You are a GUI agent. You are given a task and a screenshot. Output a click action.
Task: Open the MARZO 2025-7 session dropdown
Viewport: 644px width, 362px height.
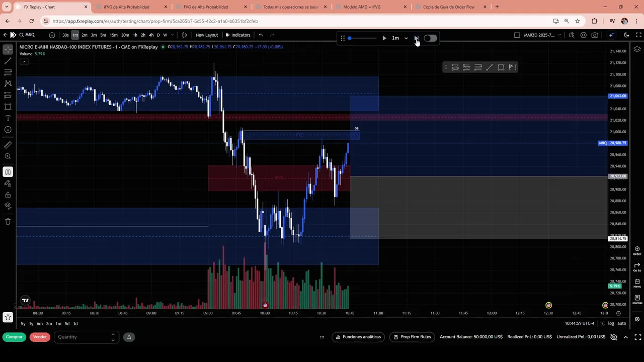tap(542, 35)
